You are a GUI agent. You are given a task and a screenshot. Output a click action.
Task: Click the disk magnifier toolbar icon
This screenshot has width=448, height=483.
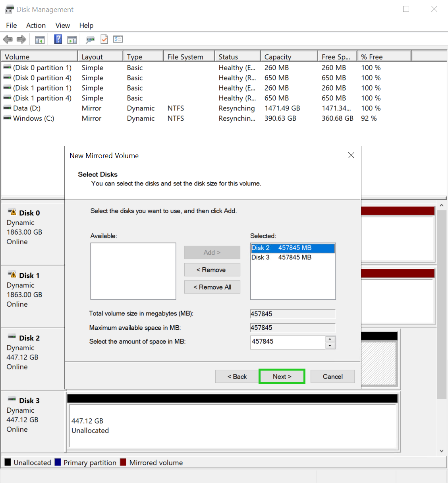click(x=90, y=39)
